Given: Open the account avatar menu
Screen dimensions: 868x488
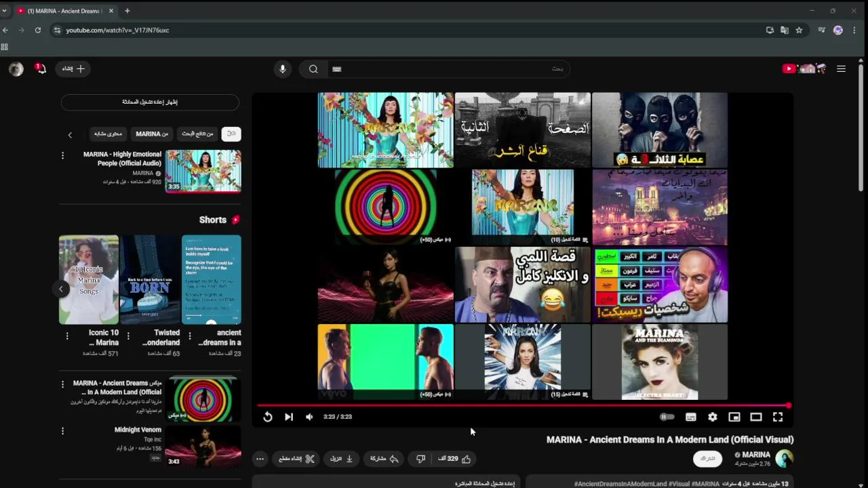Looking at the screenshot, I should tap(16, 68).
